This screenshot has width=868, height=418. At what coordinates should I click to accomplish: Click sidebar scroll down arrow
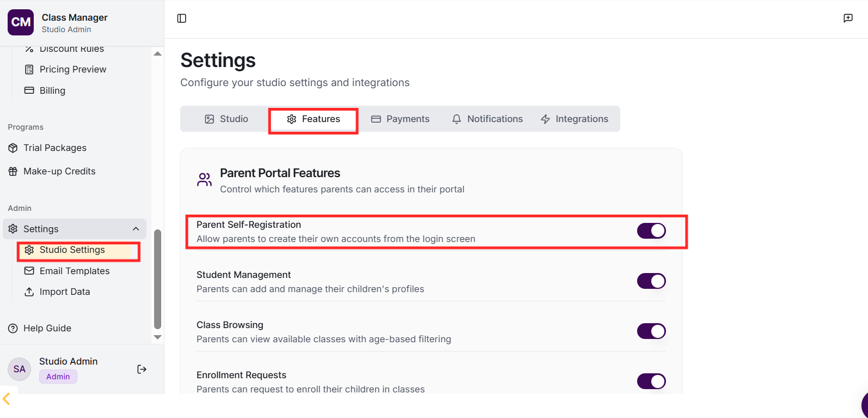point(158,337)
